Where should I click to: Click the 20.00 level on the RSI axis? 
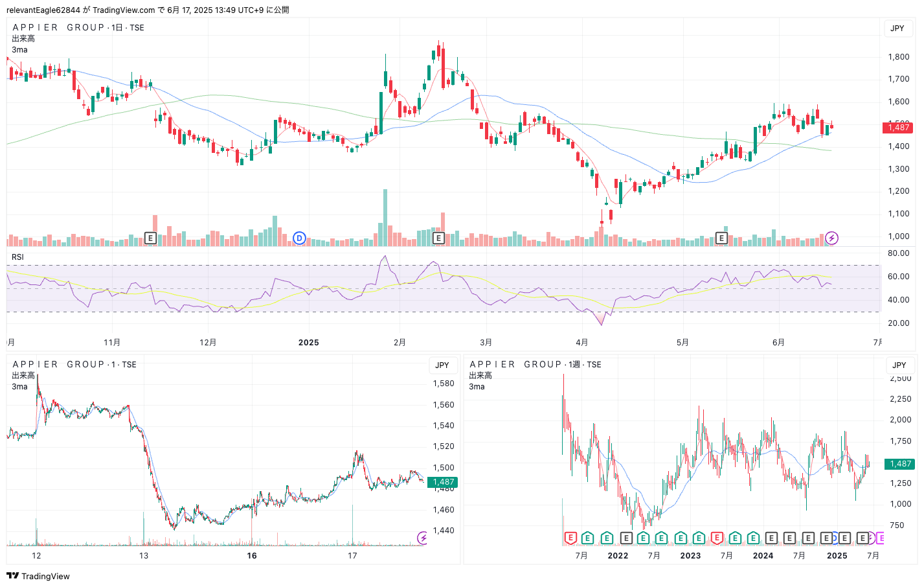click(898, 323)
